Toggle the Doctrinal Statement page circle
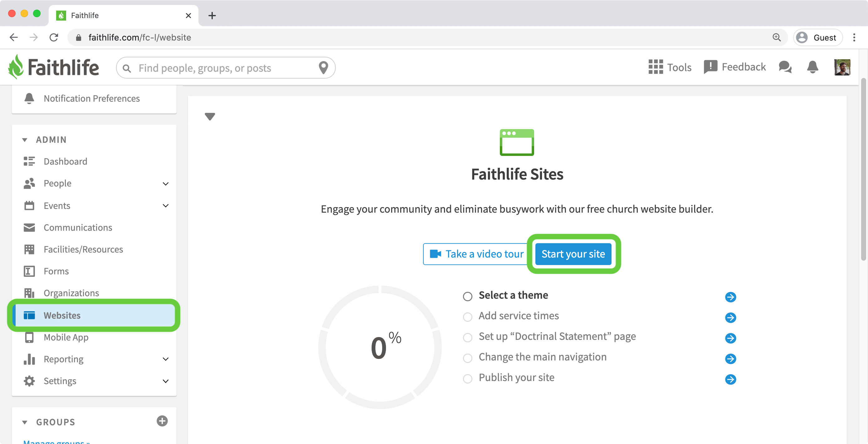 coord(467,337)
